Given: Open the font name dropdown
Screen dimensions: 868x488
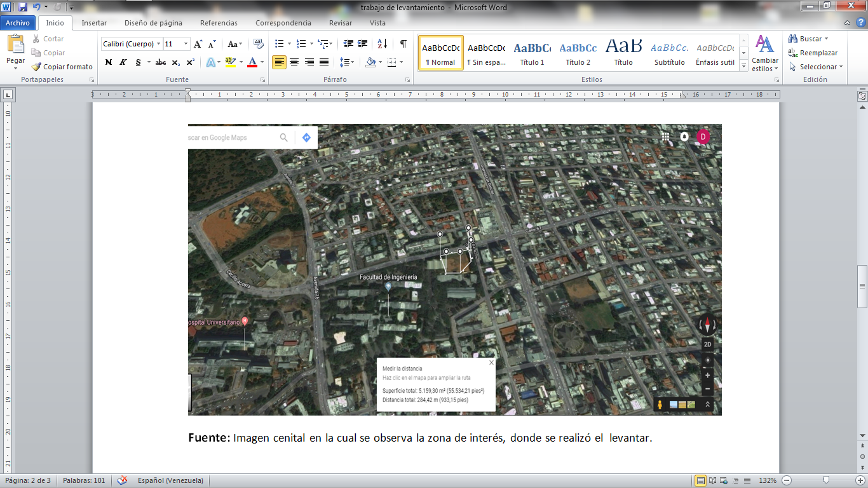Looking at the screenshot, I should point(158,44).
